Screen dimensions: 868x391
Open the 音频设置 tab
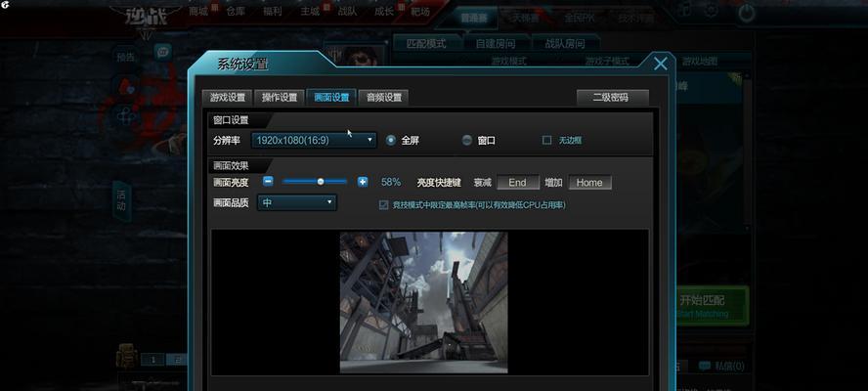click(x=383, y=98)
